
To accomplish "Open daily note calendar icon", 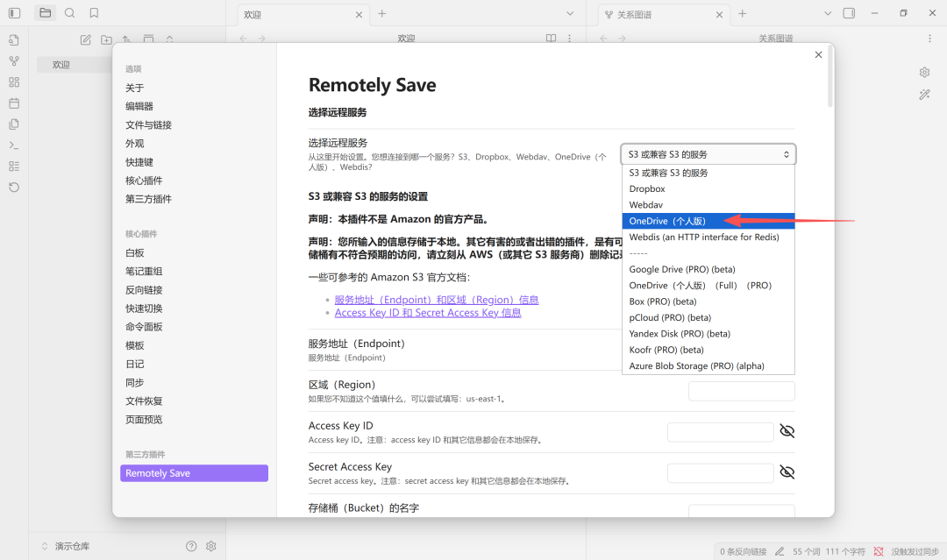I will (x=14, y=103).
